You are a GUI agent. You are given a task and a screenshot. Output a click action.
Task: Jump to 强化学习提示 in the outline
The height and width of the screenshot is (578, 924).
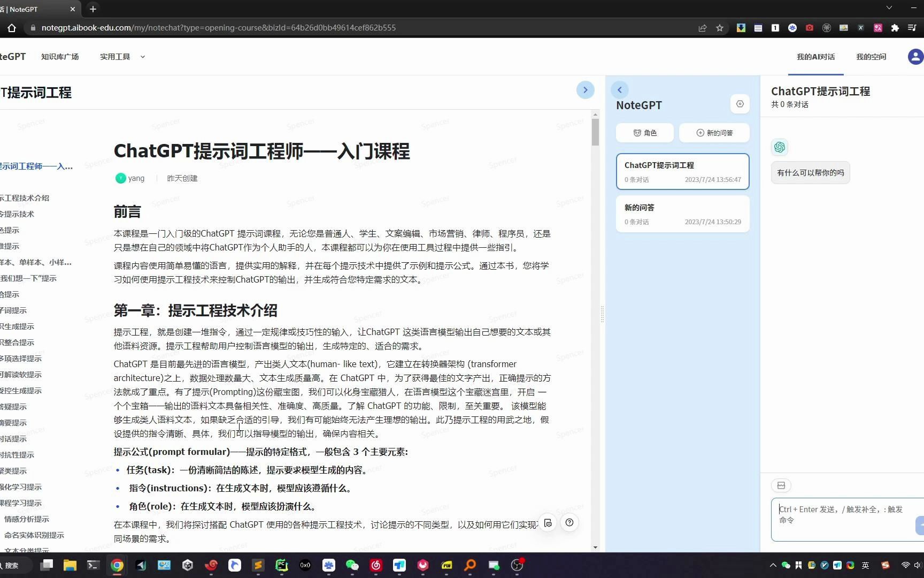(20, 487)
